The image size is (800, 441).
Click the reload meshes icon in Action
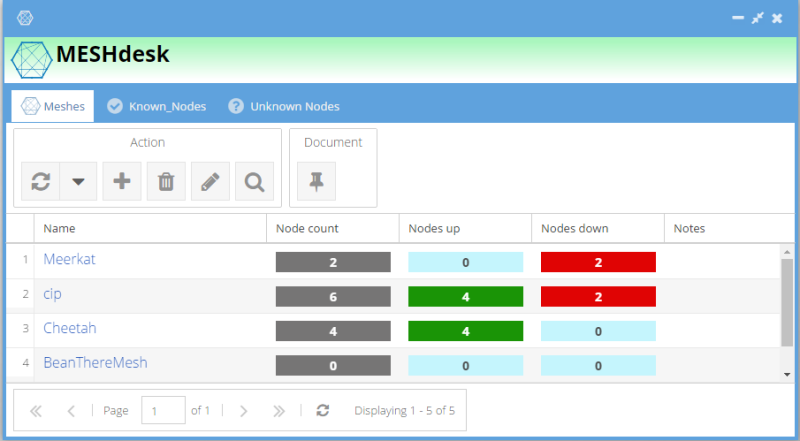click(x=40, y=181)
